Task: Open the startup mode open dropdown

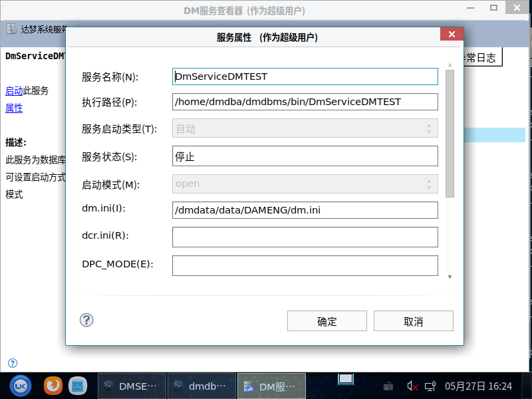Action: (x=305, y=184)
